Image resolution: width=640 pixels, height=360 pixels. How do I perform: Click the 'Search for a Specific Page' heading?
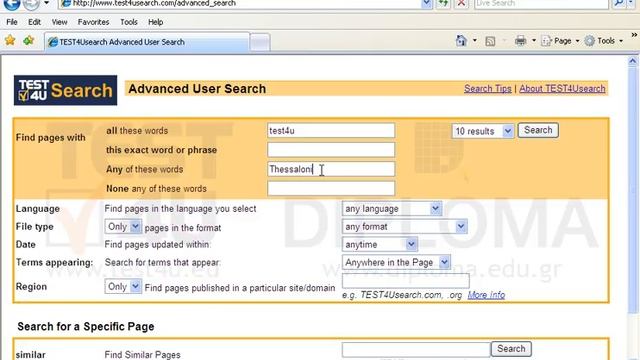(86, 327)
